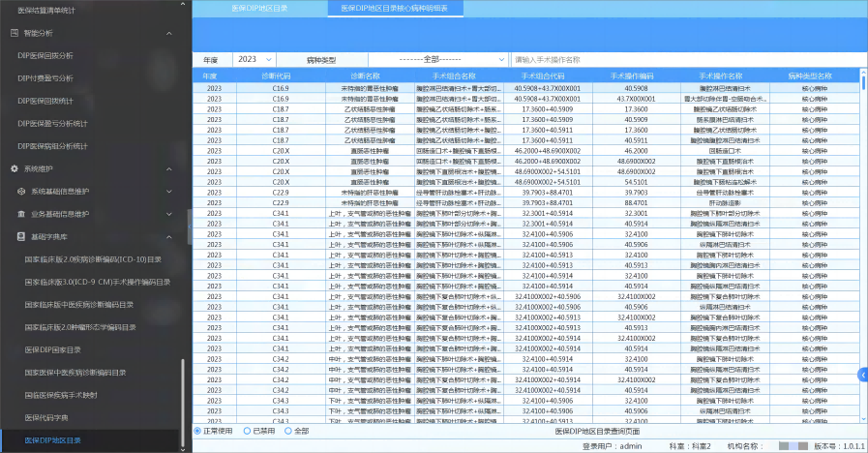Expand the 系统基础信息维护 chevron
Viewport: 868px width, 453px height.
tap(168, 192)
